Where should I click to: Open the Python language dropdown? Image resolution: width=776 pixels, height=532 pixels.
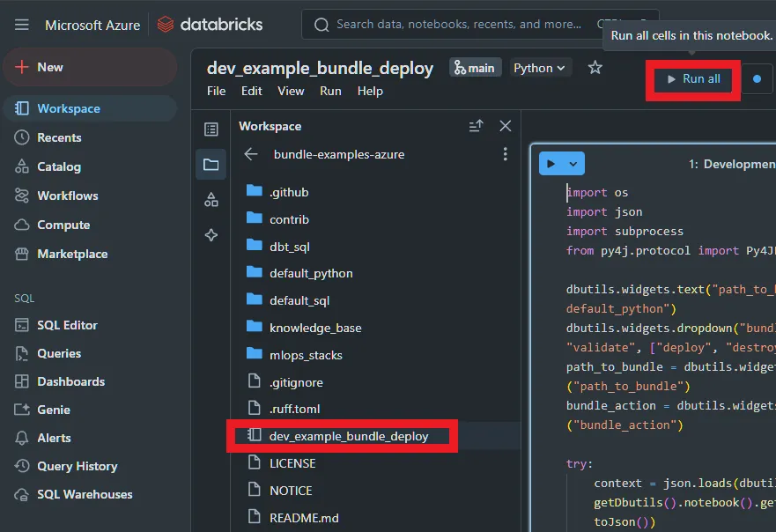pos(540,68)
